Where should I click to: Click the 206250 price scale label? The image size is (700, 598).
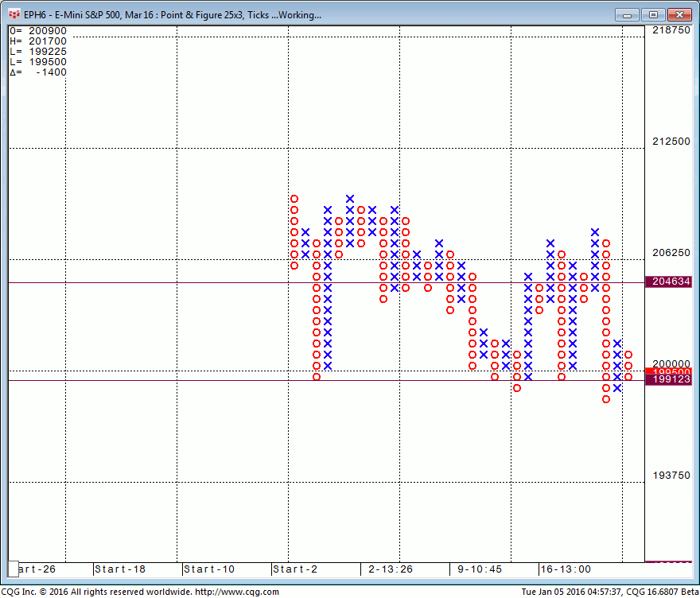coord(671,253)
